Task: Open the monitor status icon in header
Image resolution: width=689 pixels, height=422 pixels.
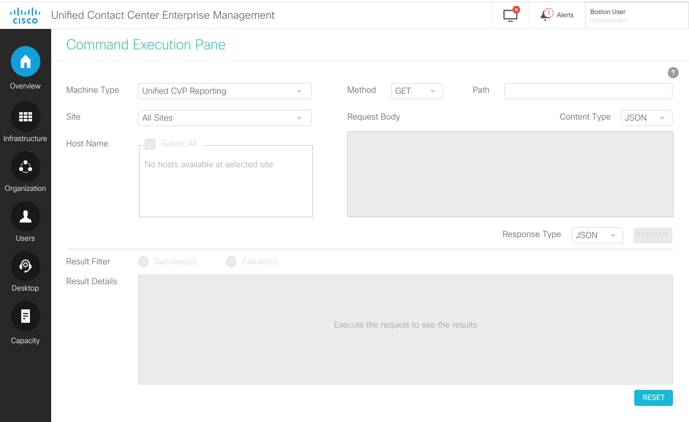Action: [x=511, y=15]
